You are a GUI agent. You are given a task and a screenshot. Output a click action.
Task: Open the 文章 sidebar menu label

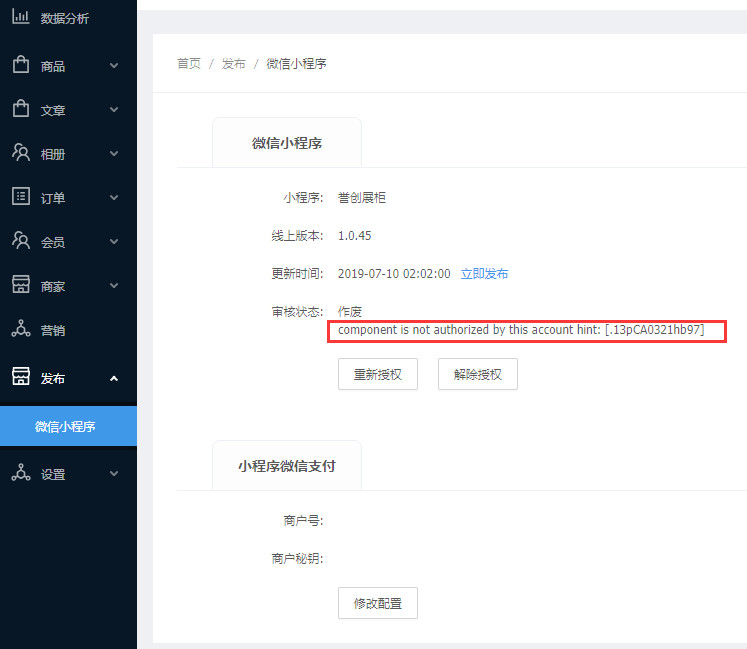pyautogui.click(x=52, y=111)
